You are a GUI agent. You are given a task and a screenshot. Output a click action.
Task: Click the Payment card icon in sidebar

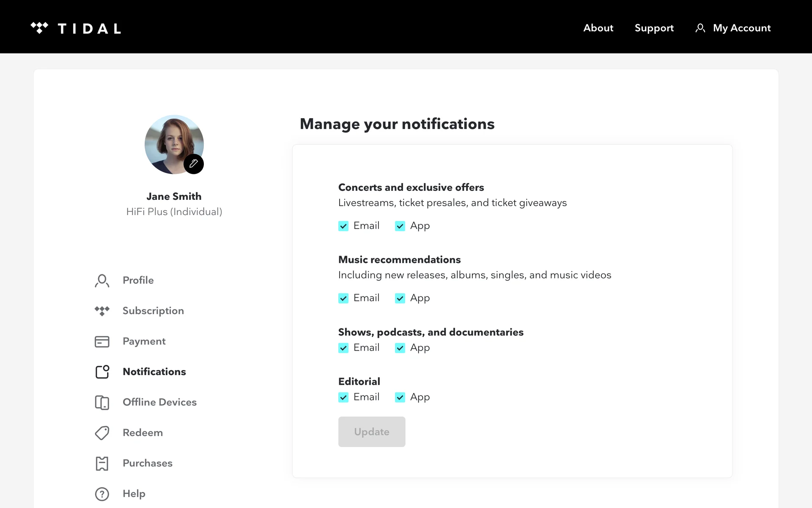click(102, 342)
